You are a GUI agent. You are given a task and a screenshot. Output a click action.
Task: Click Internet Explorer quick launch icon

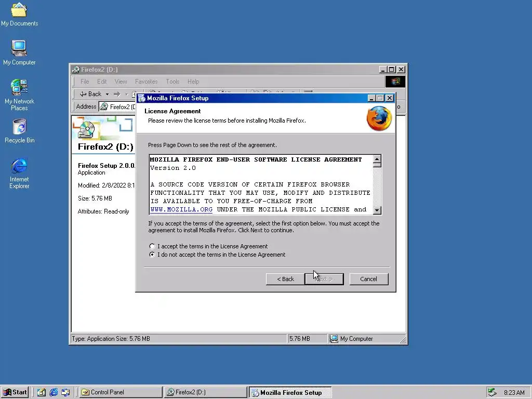coord(54,392)
